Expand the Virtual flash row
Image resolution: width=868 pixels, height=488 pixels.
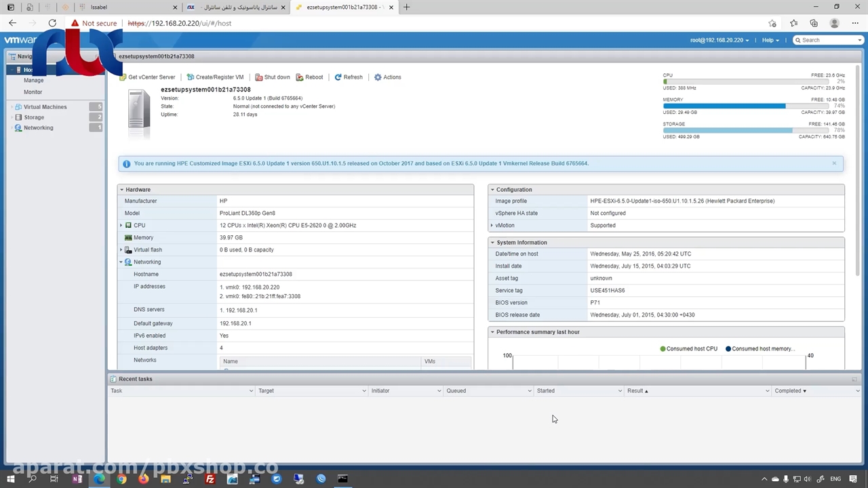point(121,249)
